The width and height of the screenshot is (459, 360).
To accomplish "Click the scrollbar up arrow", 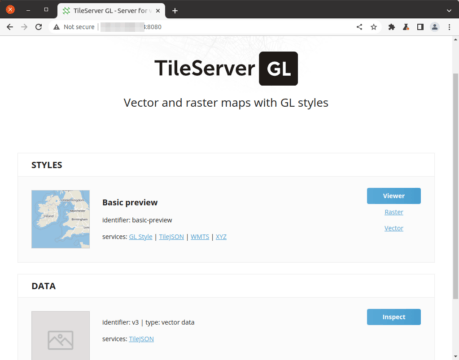I will (455, 40).
